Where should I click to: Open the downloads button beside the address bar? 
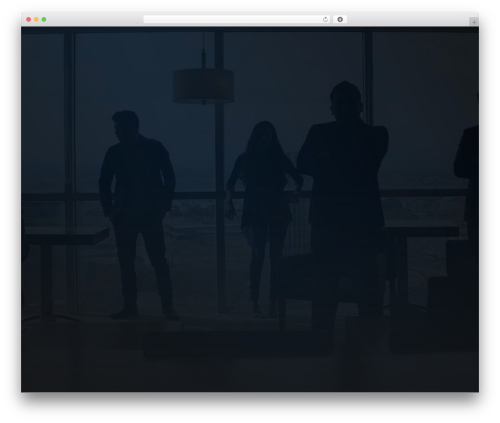(x=340, y=20)
